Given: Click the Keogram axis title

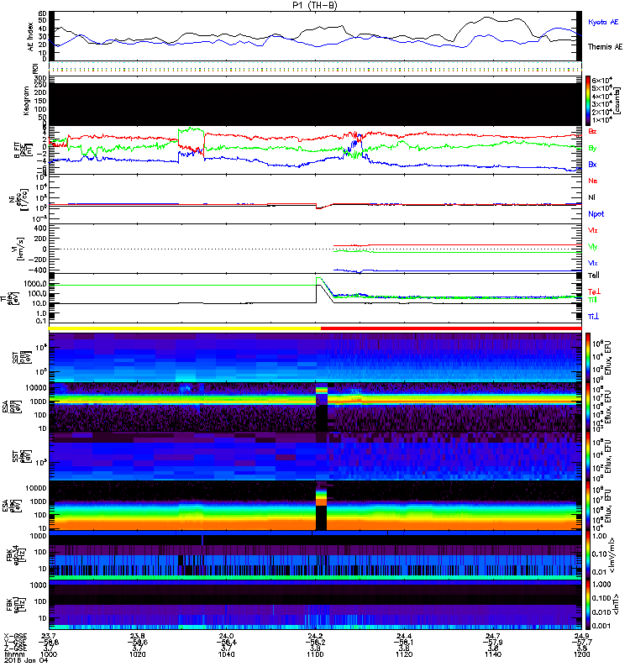Looking at the screenshot, I should pos(26,101).
